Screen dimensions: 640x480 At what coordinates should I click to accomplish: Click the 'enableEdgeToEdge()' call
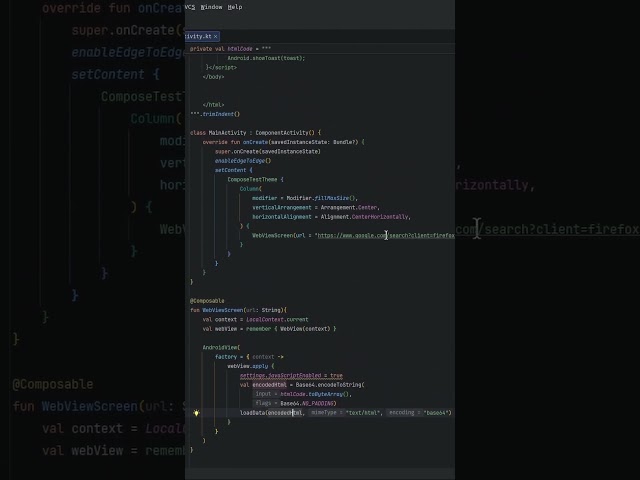click(x=243, y=161)
